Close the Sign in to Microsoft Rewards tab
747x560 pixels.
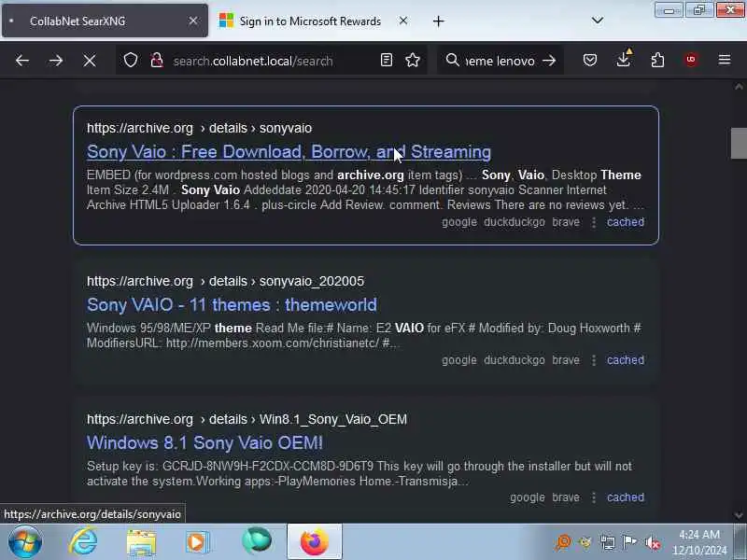click(403, 21)
